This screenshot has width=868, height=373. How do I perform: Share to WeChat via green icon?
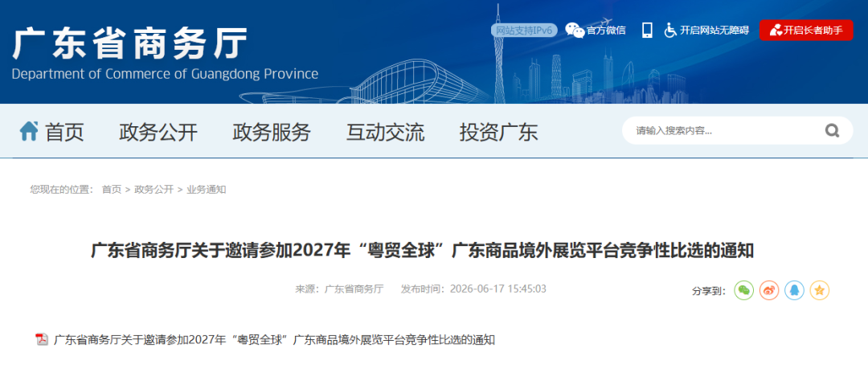tap(744, 290)
